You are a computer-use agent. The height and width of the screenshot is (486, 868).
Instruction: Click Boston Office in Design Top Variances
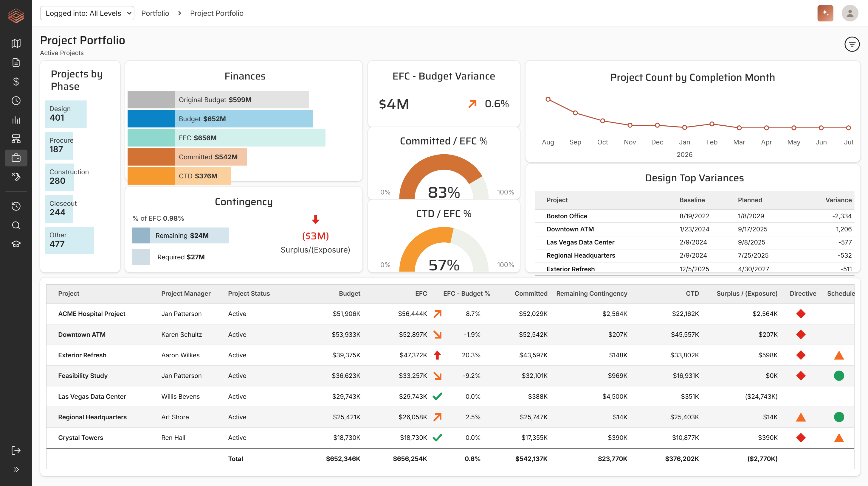pos(567,216)
